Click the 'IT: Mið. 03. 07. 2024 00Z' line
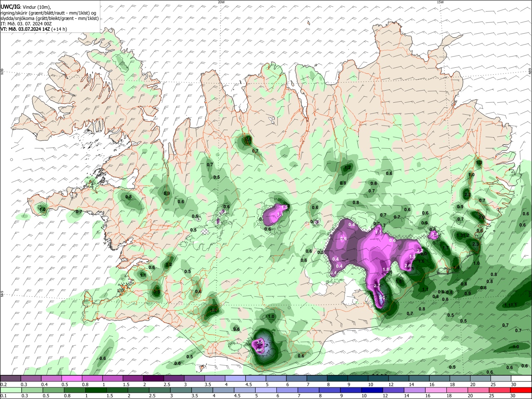Image resolution: width=532 pixels, height=399 pixels. tap(26, 24)
